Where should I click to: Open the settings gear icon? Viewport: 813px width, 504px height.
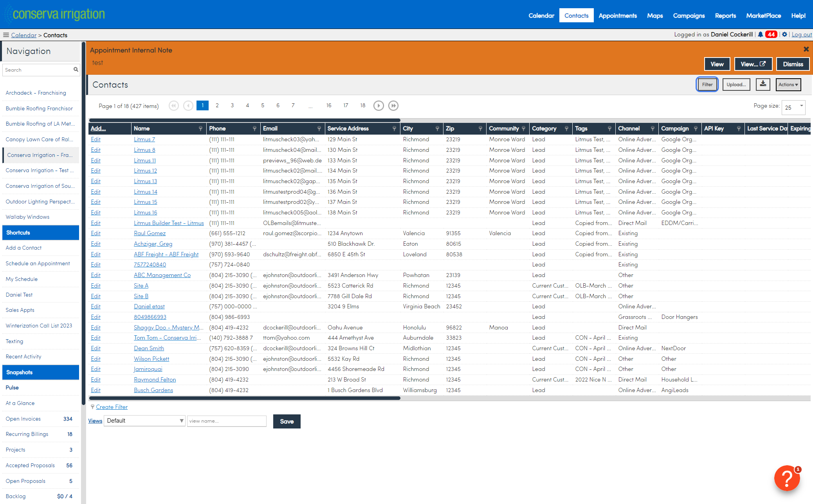tap(784, 34)
